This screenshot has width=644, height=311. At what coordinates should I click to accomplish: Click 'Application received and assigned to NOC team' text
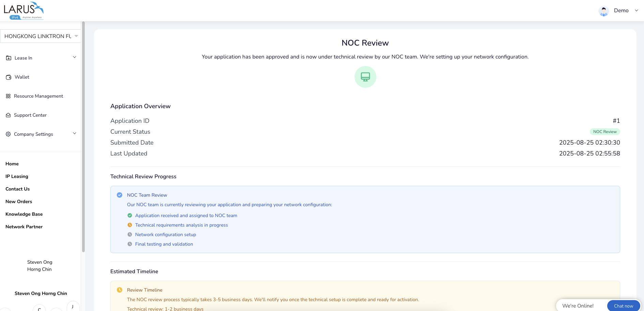(186, 215)
